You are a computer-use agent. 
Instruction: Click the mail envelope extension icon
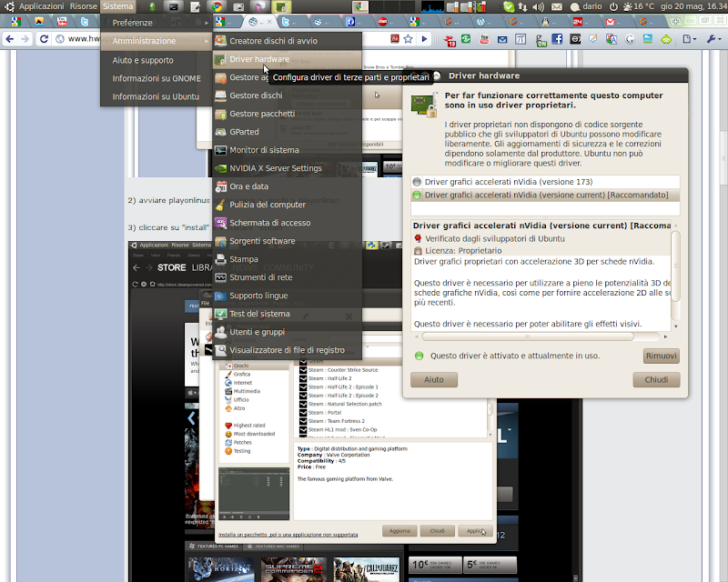(502, 39)
